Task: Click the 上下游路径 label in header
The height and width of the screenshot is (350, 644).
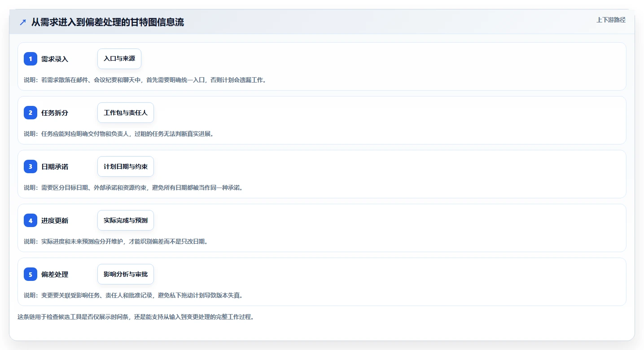Action: [x=611, y=20]
